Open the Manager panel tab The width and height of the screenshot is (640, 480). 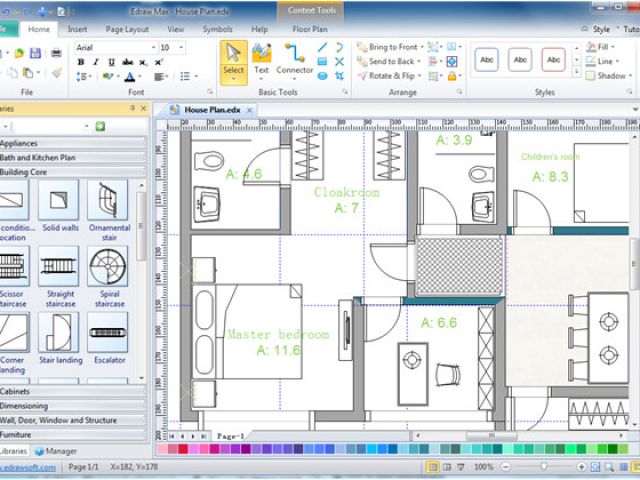coord(60,451)
